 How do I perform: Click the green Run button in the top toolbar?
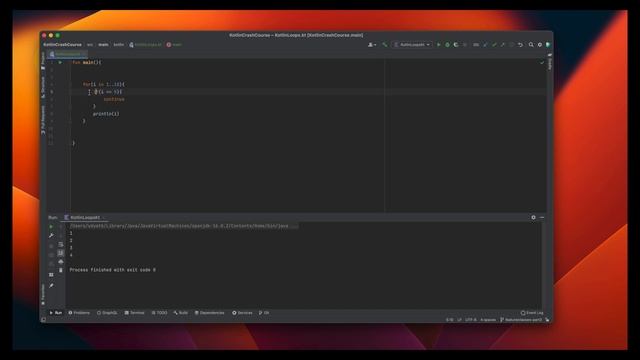[x=439, y=44]
